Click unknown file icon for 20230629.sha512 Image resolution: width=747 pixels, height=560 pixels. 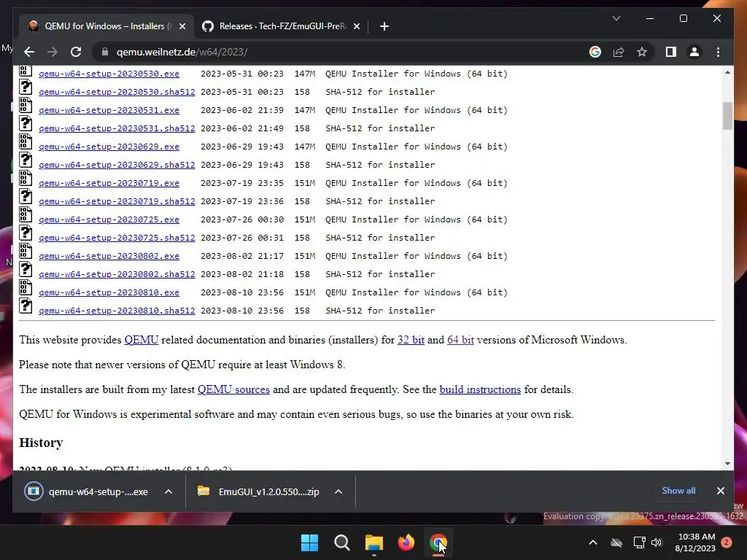pyautogui.click(x=26, y=160)
